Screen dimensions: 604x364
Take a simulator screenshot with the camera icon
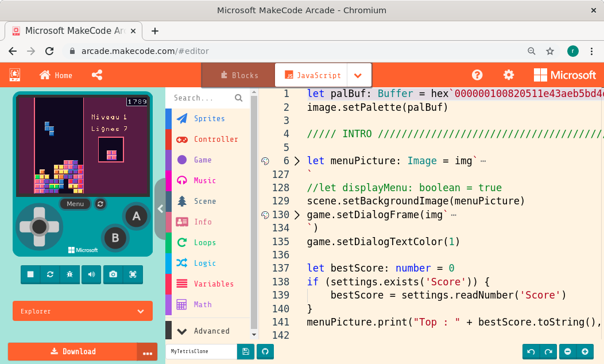[x=113, y=274]
